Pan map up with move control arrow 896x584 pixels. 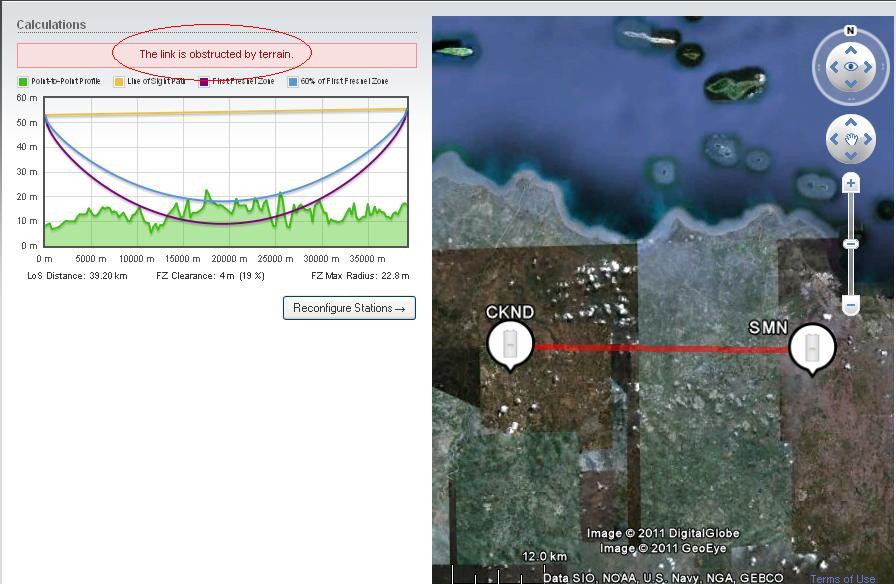[851, 122]
